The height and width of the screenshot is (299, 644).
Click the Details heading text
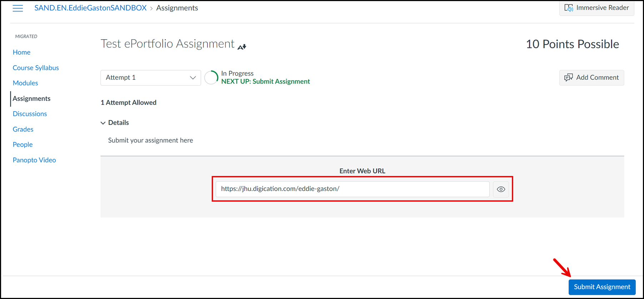click(118, 123)
